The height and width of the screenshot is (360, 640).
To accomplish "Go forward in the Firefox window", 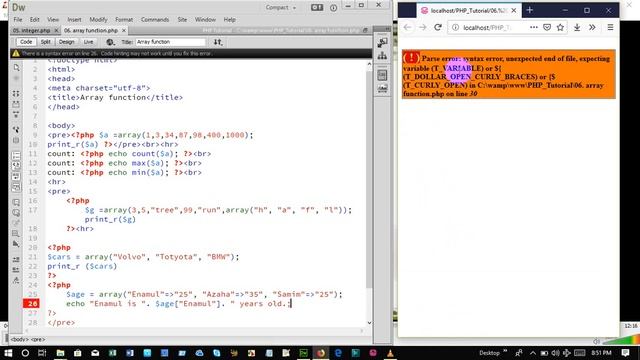I will [422, 27].
